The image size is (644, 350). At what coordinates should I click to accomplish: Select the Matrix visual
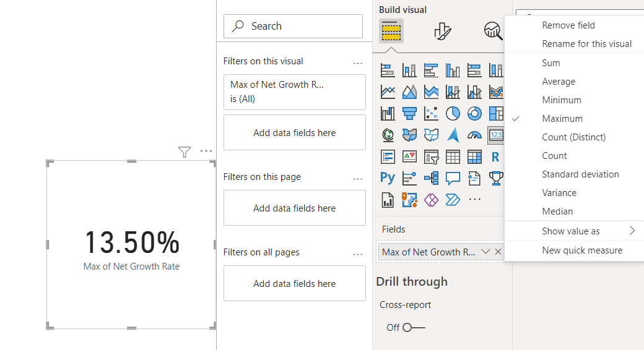(x=474, y=156)
